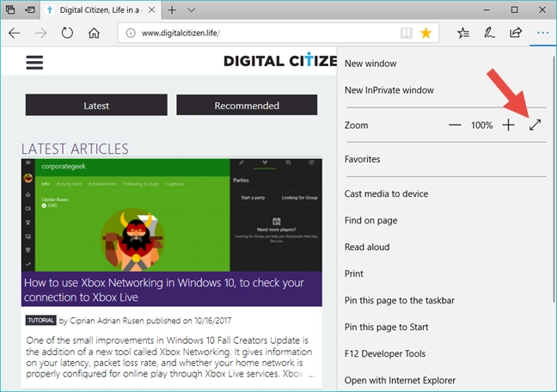Open the site hamburger menu
The image size is (557, 392).
pyautogui.click(x=34, y=63)
